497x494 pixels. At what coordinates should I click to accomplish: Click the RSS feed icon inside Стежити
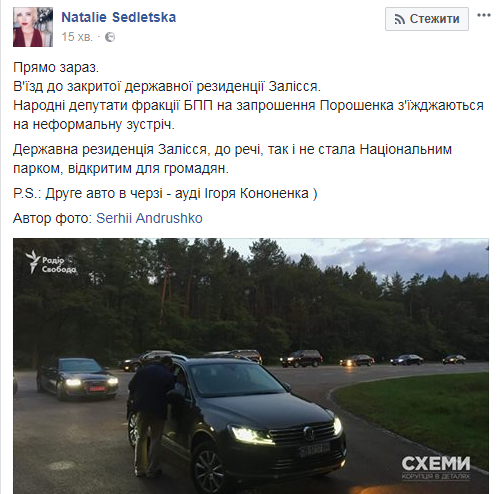tap(399, 19)
